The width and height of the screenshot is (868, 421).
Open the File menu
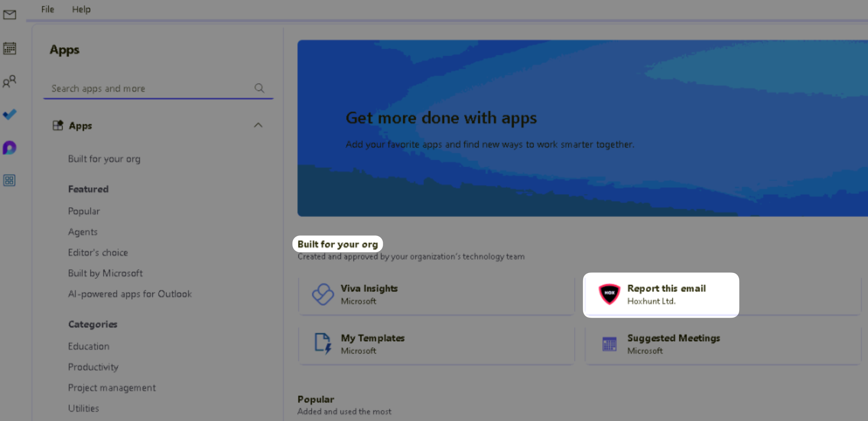pos(47,9)
